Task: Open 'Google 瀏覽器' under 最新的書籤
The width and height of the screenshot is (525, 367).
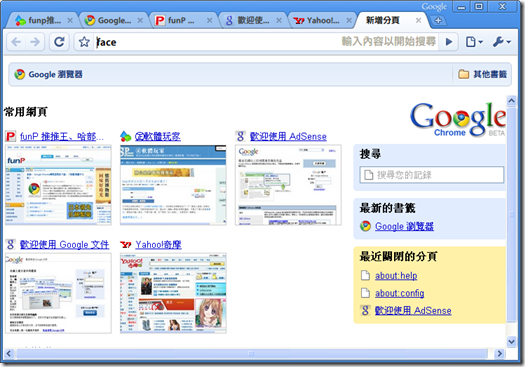Action: 404,226
